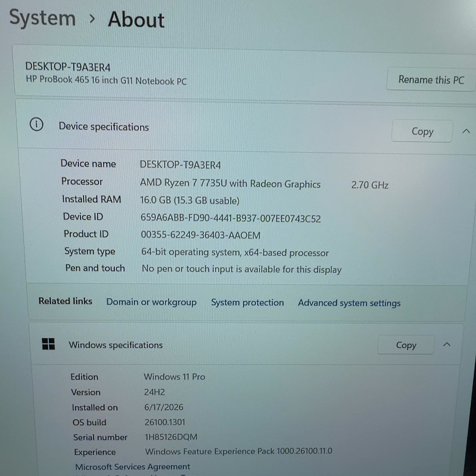Viewport: 476px width, 476px height.
Task: Click the Experience label
Action: coord(95,452)
